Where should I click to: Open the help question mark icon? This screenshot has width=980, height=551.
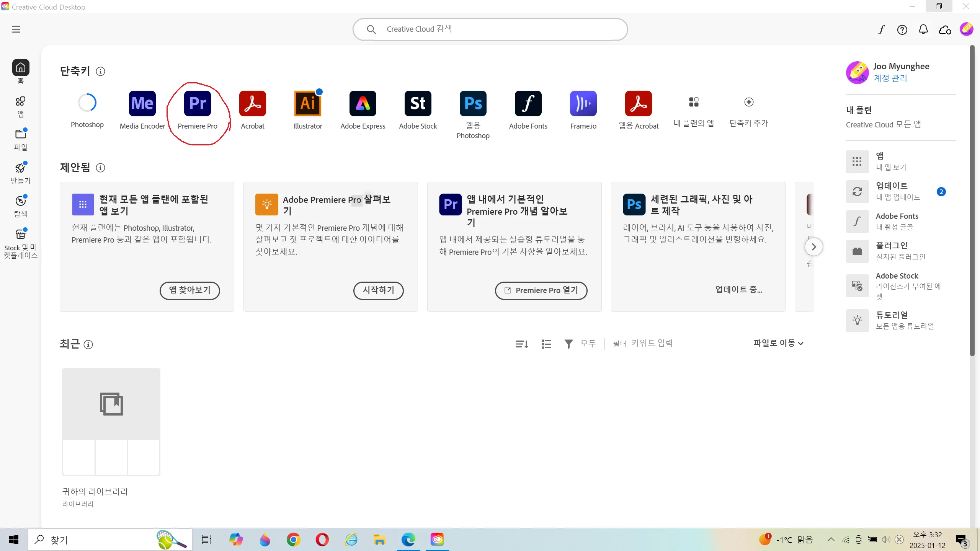902,29
